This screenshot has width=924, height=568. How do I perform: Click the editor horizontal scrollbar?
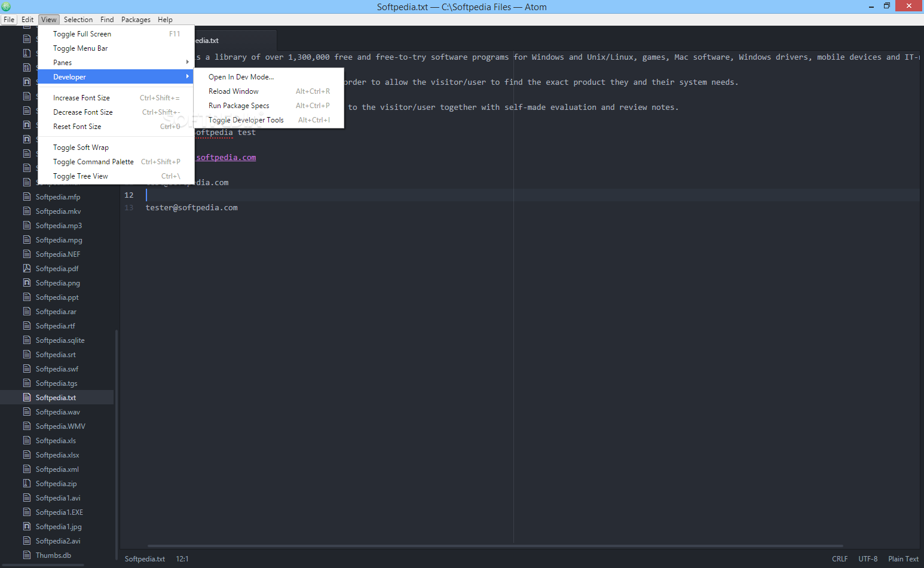[x=495, y=546]
